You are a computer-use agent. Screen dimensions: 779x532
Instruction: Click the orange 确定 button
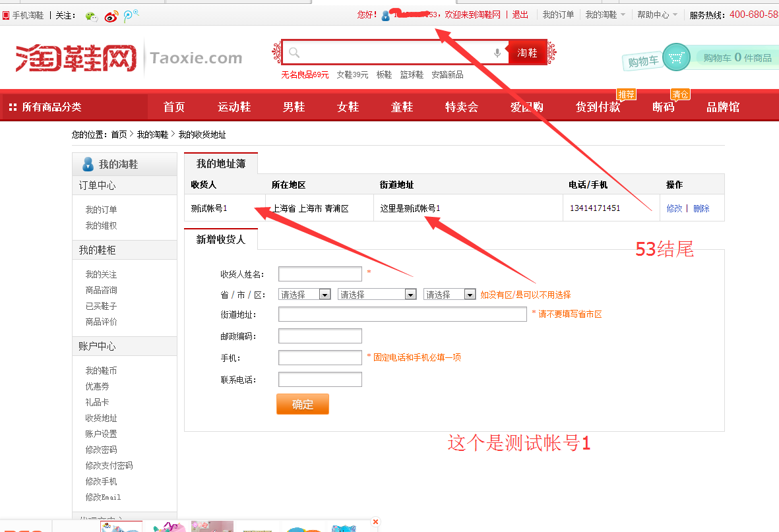tap(303, 404)
